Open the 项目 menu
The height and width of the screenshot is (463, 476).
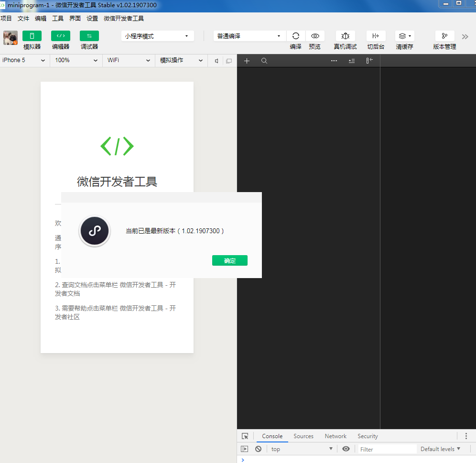click(x=6, y=19)
